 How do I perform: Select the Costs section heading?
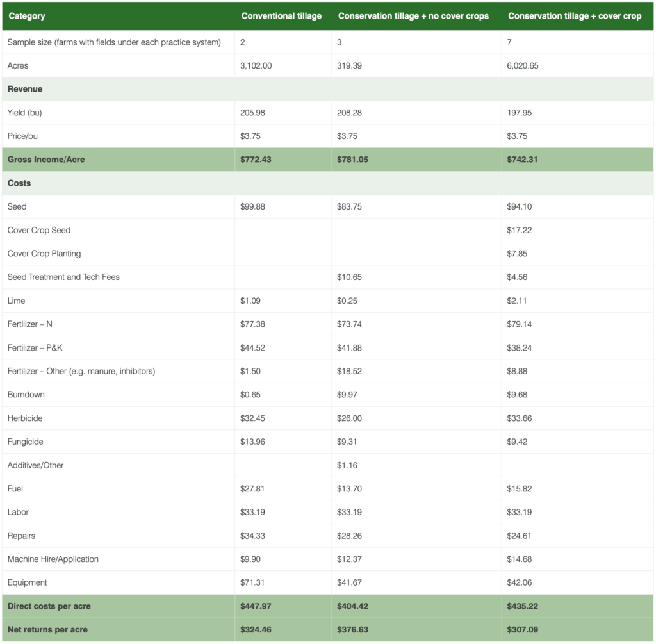(19, 183)
